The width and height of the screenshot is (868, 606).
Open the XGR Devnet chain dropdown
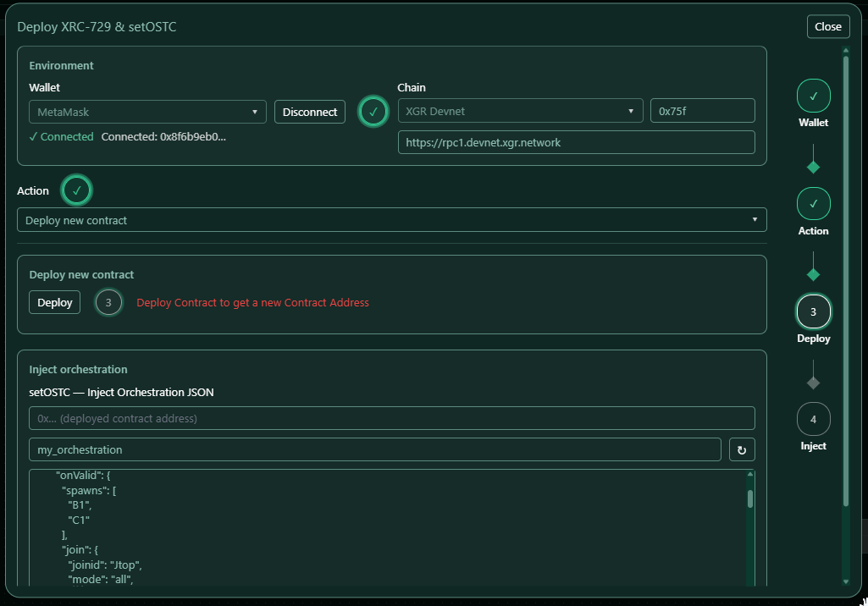click(520, 111)
